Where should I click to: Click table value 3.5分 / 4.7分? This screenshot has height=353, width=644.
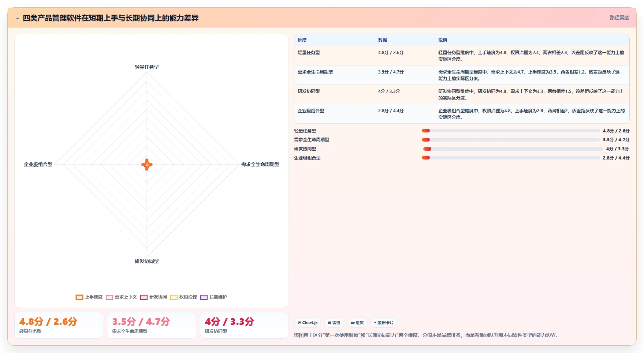click(x=391, y=72)
